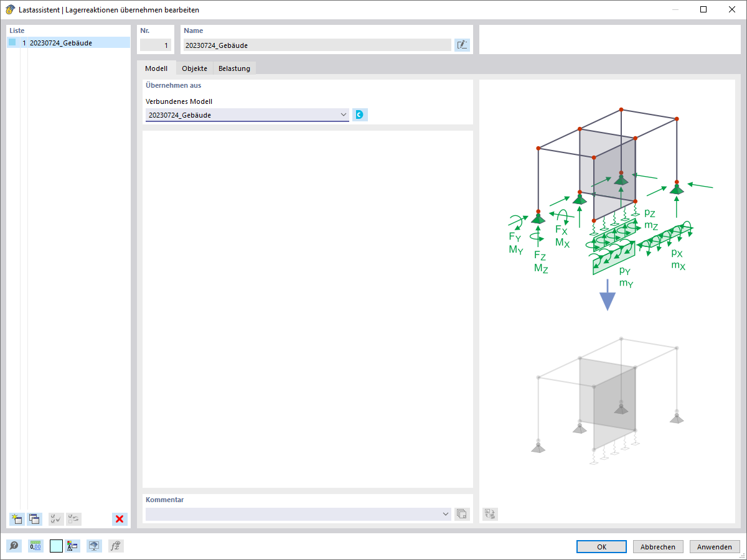Click the Nr. field showing 1
This screenshot has width=747, height=560.
(156, 45)
